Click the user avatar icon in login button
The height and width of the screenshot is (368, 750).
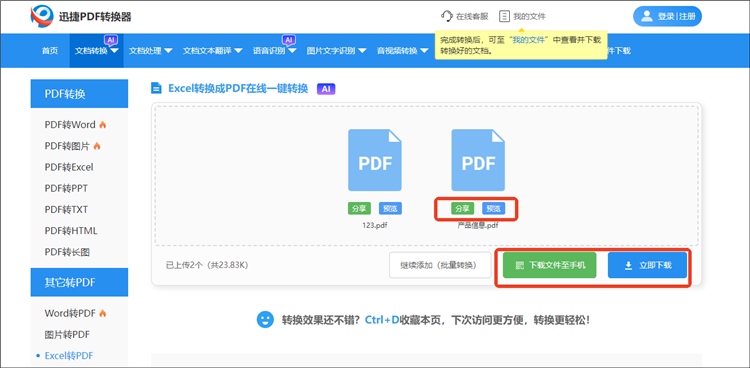click(647, 16)
